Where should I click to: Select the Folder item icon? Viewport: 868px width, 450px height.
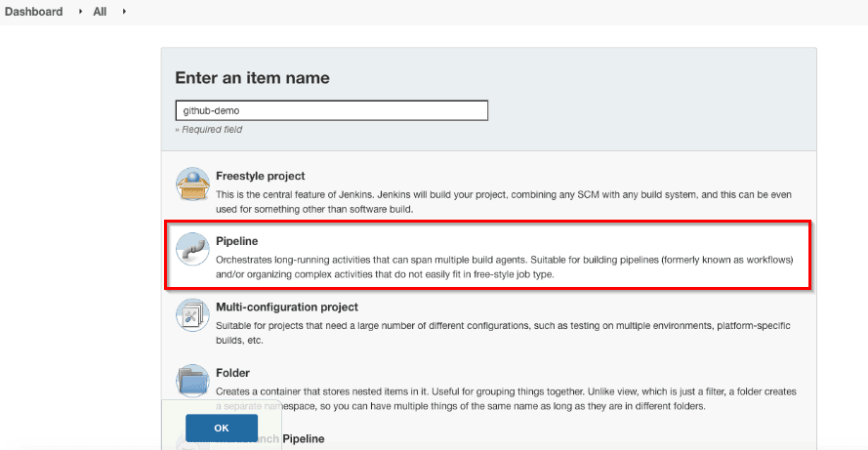click(x=192, y=381)
